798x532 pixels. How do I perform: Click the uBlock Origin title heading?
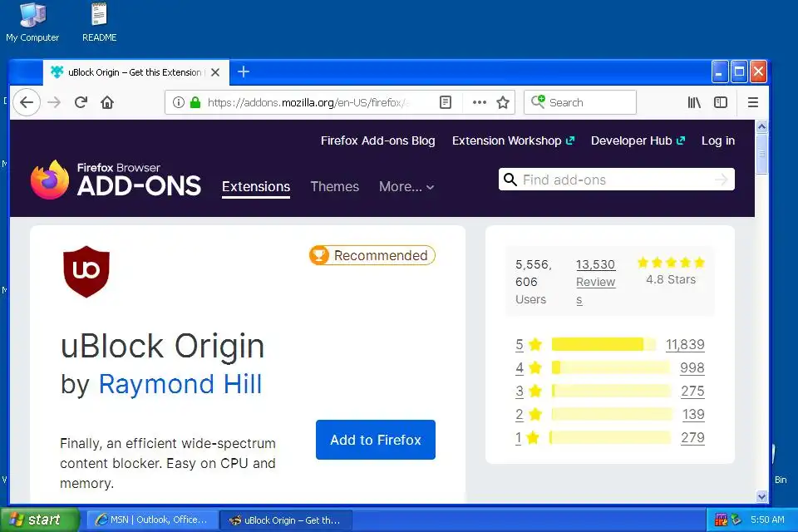(x=162, y=347)
